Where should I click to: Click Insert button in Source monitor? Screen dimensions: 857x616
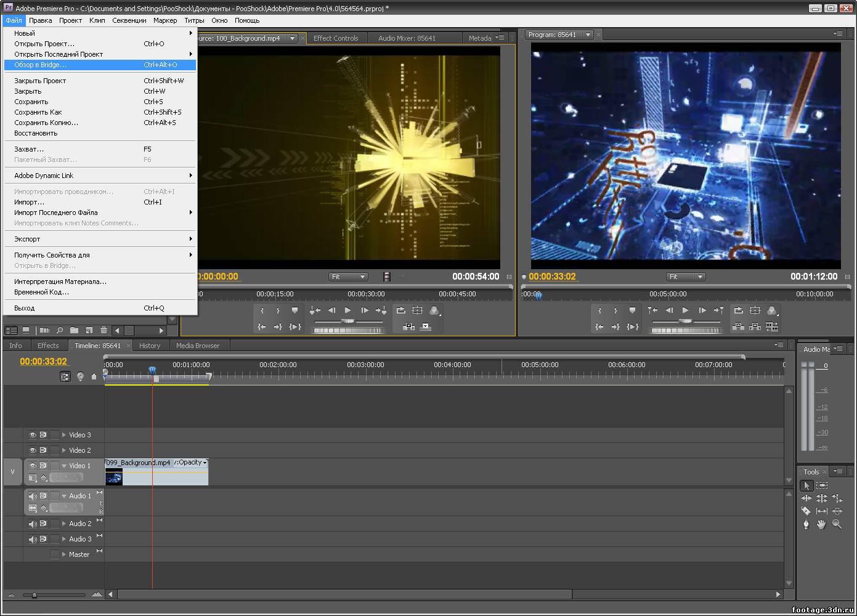coord(408,326)
